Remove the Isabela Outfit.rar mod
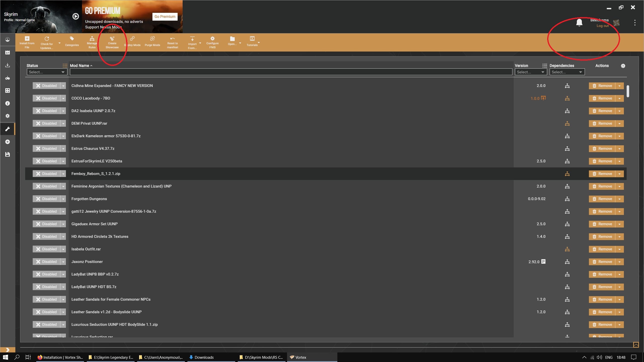This screenshot has height=362, width=644. tap(602, 249)
